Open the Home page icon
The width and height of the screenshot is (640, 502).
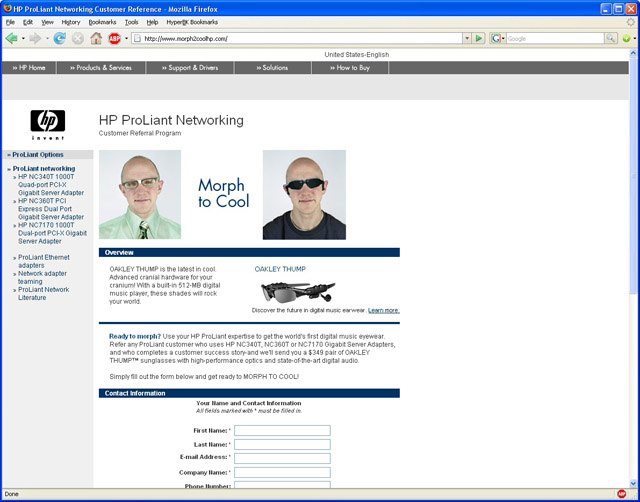[96, 38]
